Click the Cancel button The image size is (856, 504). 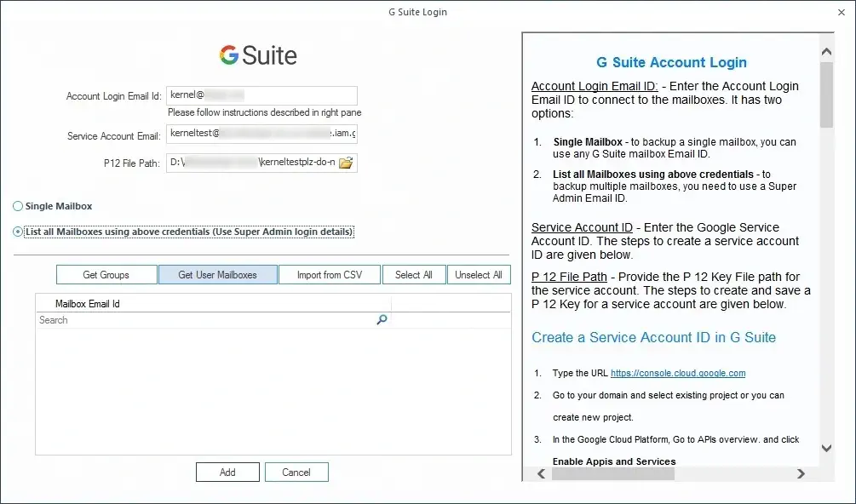(x=296, y=472)
